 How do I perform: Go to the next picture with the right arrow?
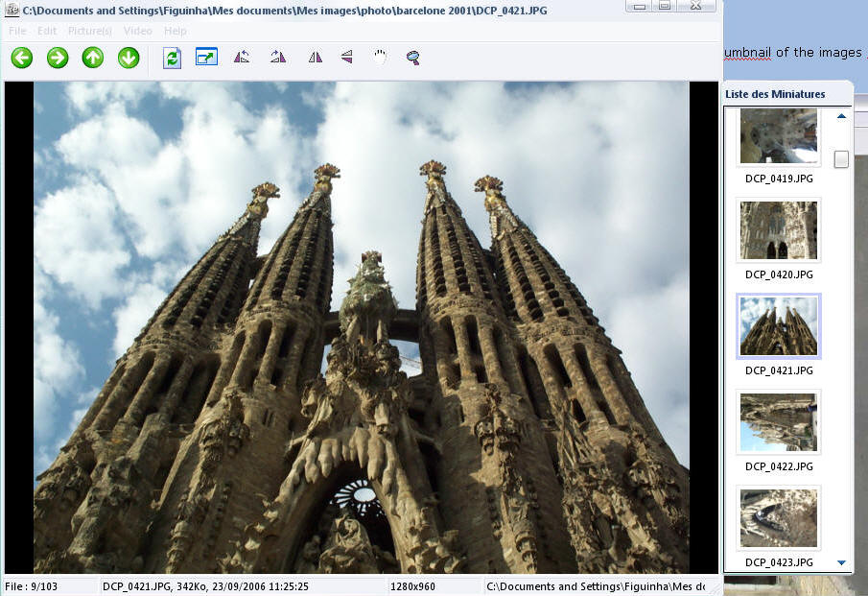[58, 58]
